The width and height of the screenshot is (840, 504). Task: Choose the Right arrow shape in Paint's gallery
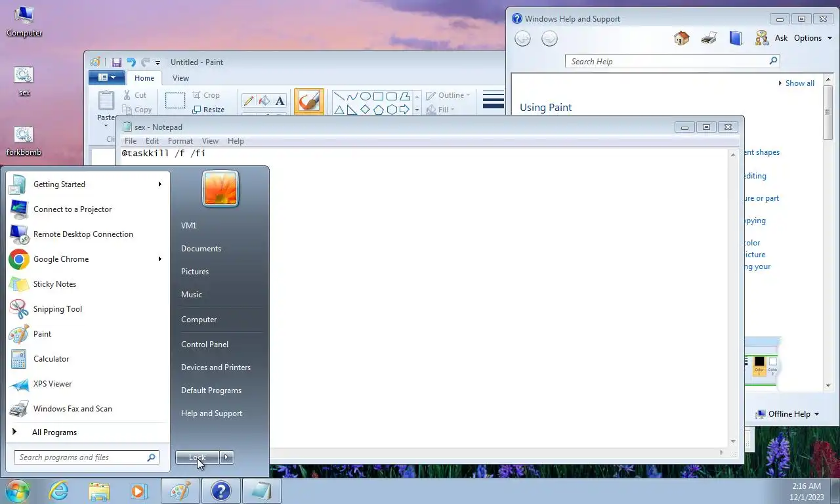click(x=405, y=110)
